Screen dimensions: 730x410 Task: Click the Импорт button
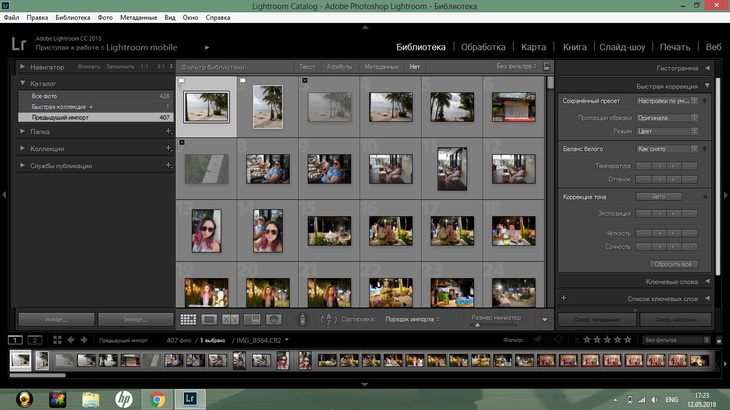coord(56,319)
